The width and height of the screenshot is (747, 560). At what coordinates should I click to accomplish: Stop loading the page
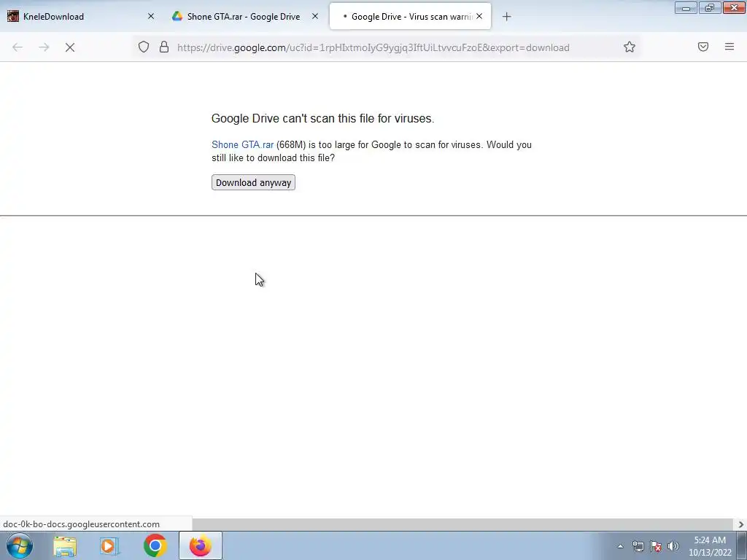[x=70, y=47]
